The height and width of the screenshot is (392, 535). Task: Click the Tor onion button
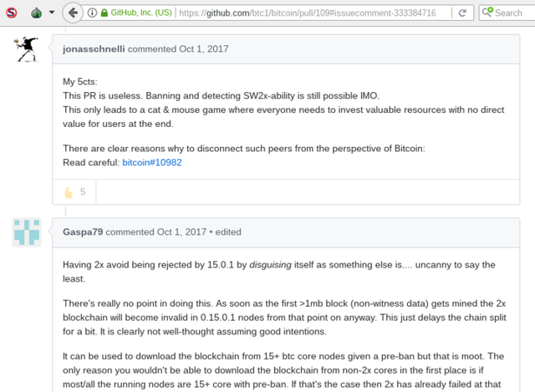(x=36, y=13)
